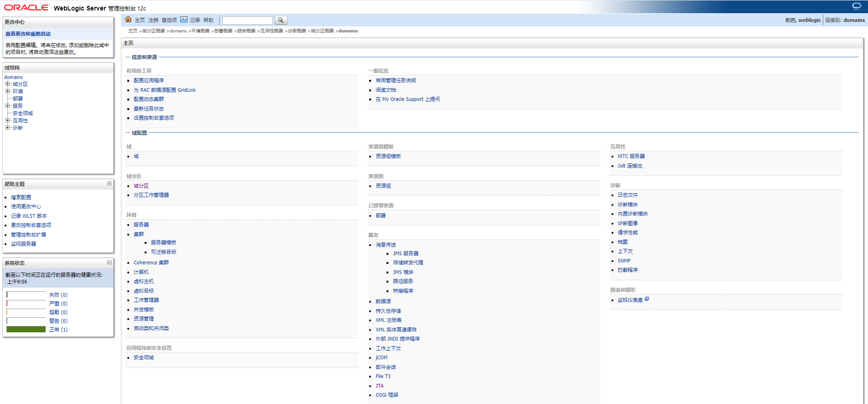Click the 超载 (0) status link
Image resolution: width=868 pixels, height=404 pixels.
tap(58, 312)
